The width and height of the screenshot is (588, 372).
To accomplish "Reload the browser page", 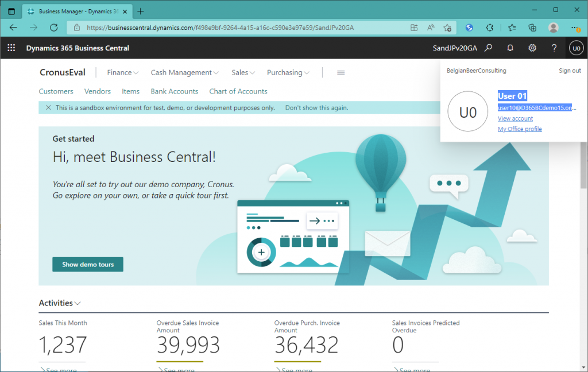I will click(53, 28).
